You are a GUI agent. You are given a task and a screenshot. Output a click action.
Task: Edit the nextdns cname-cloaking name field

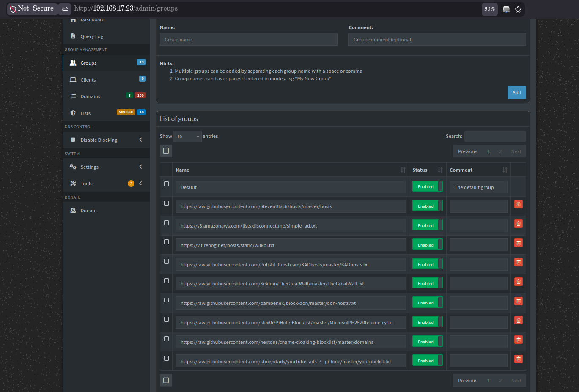291,342
